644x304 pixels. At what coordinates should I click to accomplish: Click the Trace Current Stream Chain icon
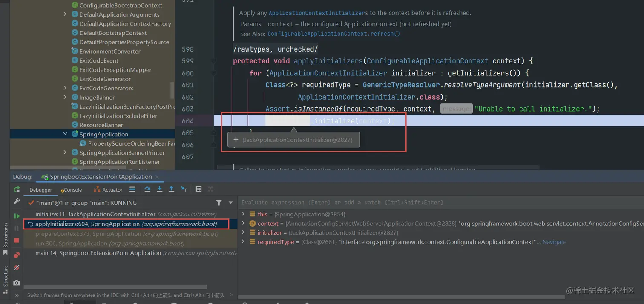click(210, 189)
